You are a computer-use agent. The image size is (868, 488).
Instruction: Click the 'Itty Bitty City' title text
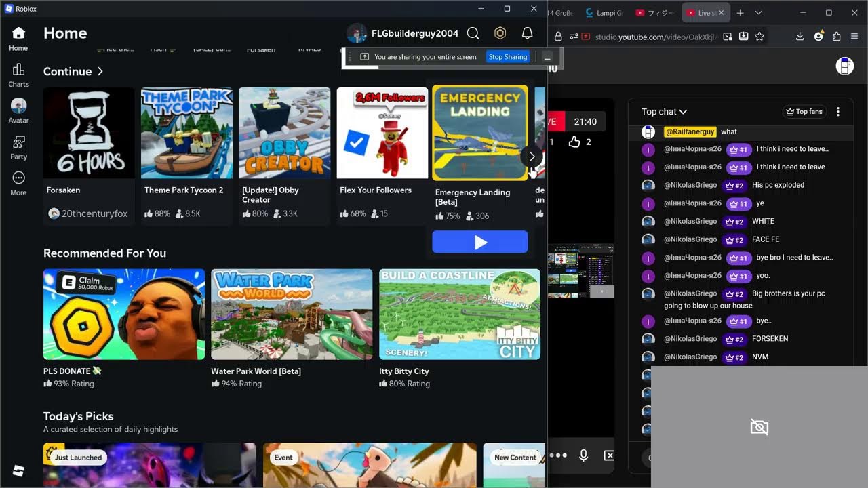point(404,371)
